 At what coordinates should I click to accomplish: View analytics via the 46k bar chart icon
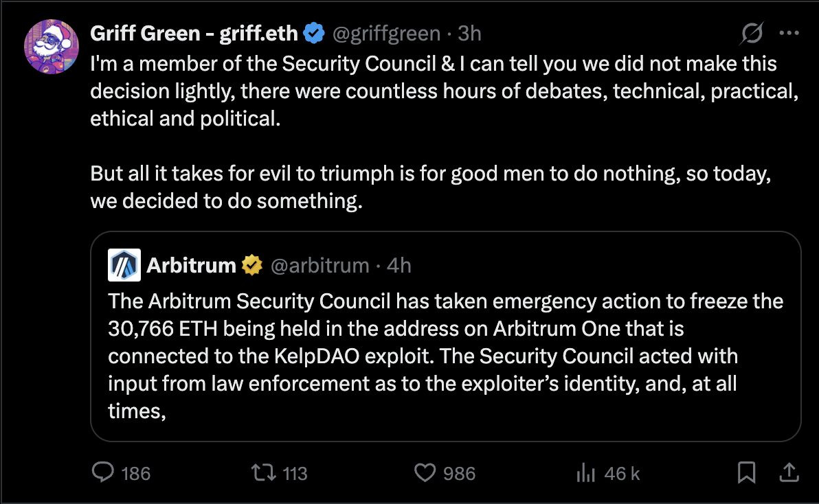(x=585, y=472)
